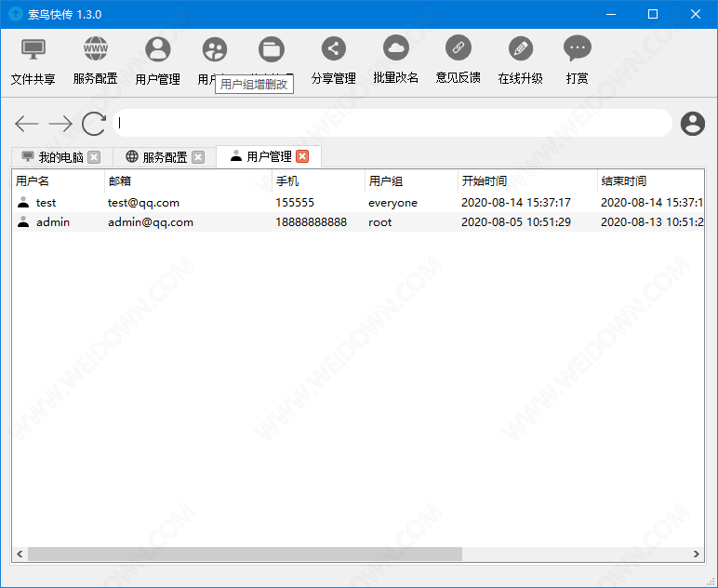Select the admin user row name
Image resolution: width=718 pixels, height=588 pixels.
[53, 222]
